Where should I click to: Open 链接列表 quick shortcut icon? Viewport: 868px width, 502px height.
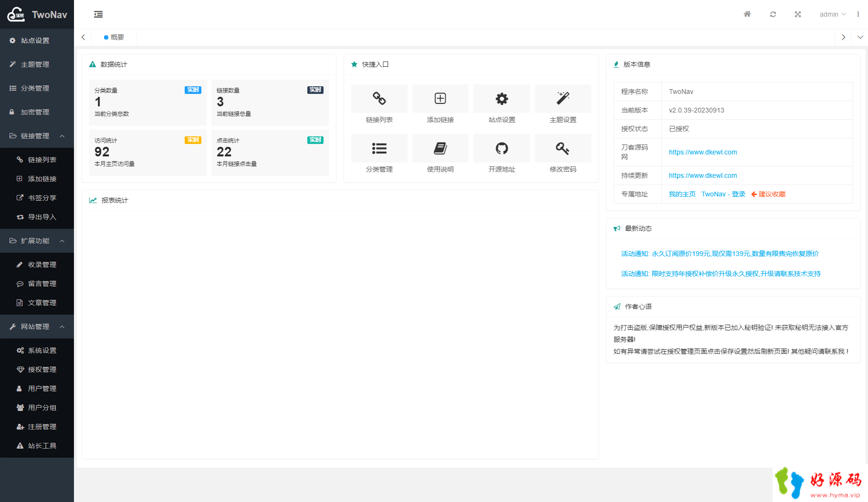(x=379, y=99)
